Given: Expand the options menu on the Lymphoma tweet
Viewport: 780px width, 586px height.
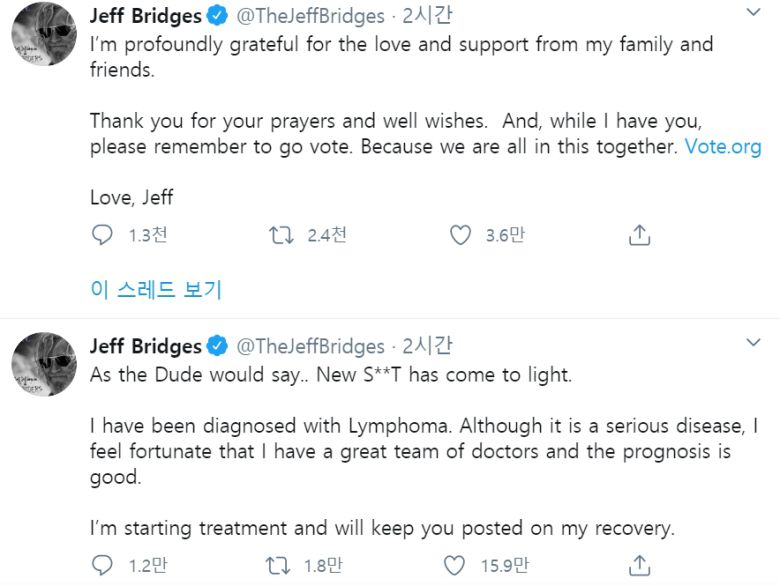Looking at the screenshot, I should 754,343.
